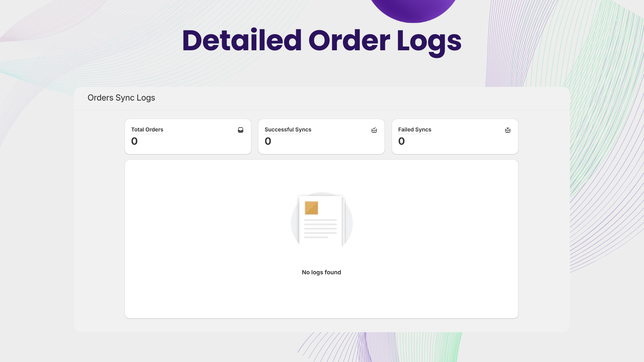Click the X icon in Failed Syncs card
644x362 pixels.
click(508, 130)
